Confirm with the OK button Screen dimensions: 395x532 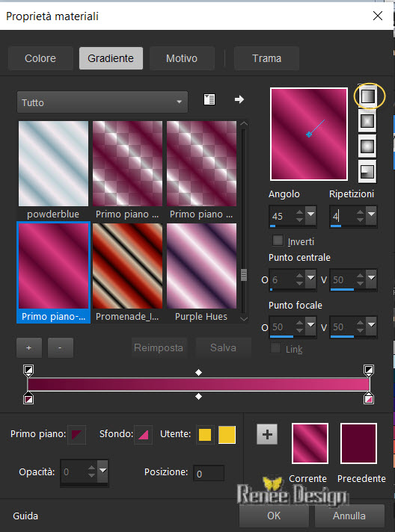click(x=274, y=516)
